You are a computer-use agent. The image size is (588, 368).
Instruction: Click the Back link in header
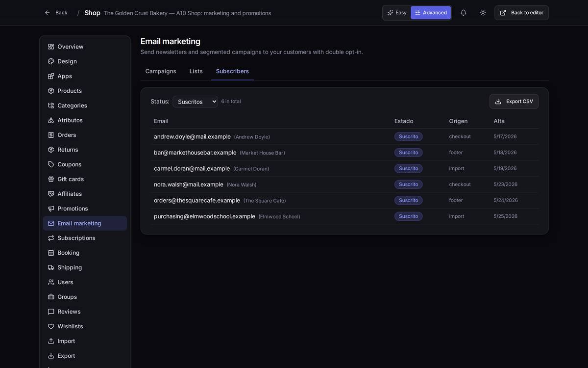tap(56, 13)
